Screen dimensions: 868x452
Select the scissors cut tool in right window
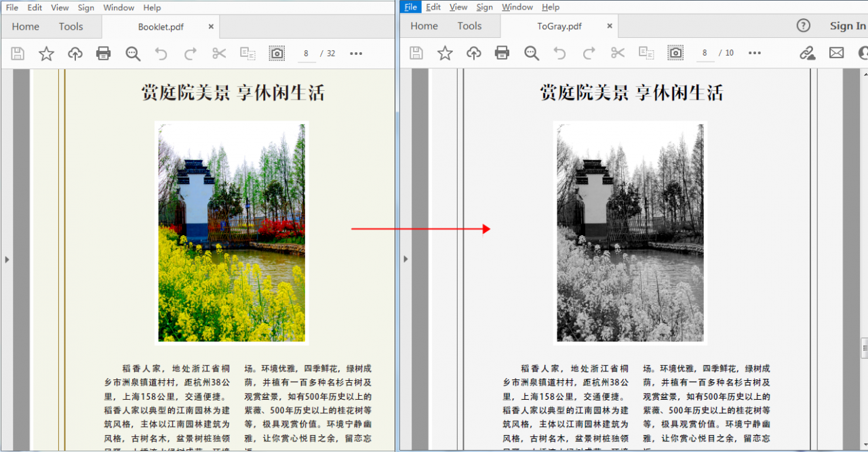point(617,52)
